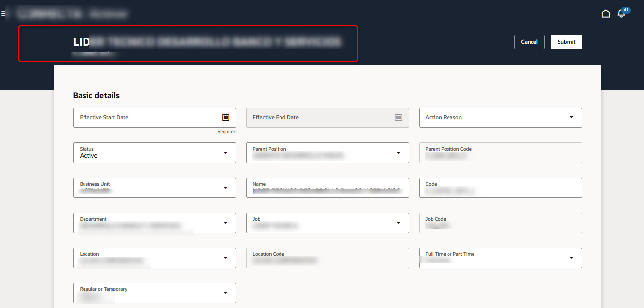Screen dimensions: 644x308
Task: Click the Basic details heading
Action: [96, 95]
